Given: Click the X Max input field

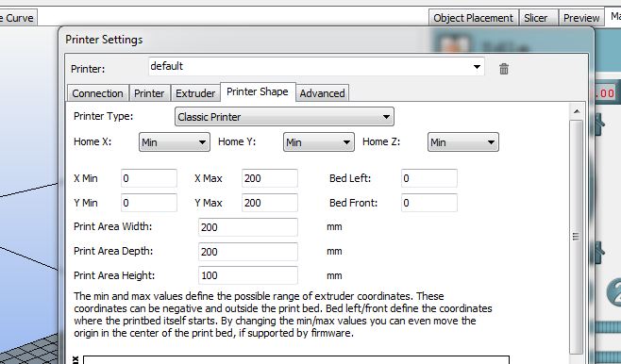Looking at the screenshot, I should pos(270,178).
